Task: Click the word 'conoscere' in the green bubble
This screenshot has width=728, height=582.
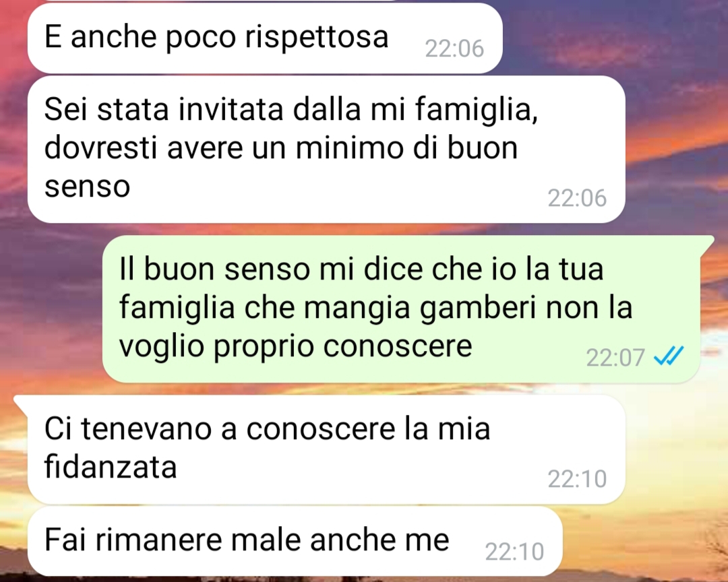Action: click(398, 346)
